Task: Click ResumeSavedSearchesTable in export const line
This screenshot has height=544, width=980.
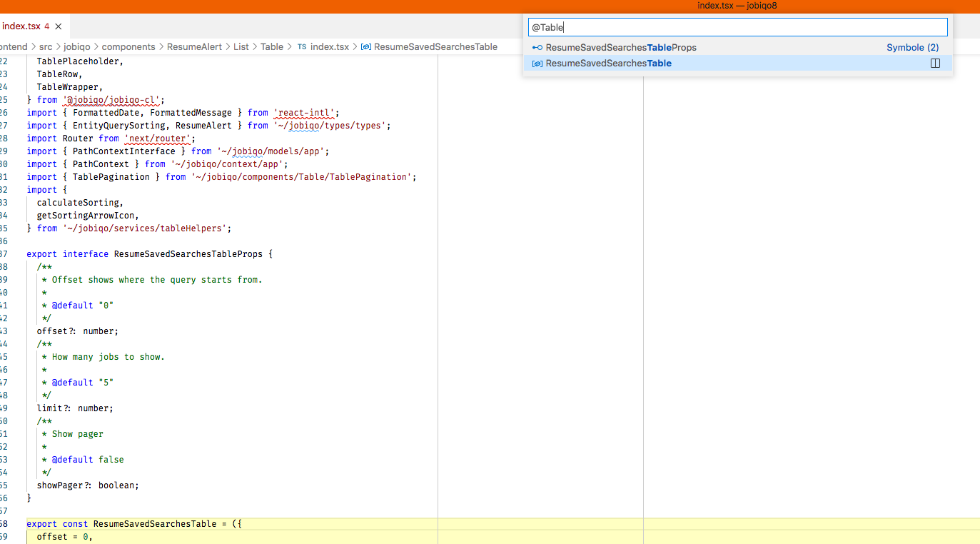Action: tap(155, 523)
